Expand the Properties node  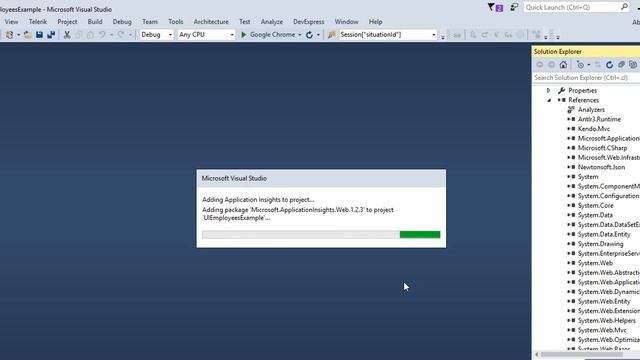(549, 90)
